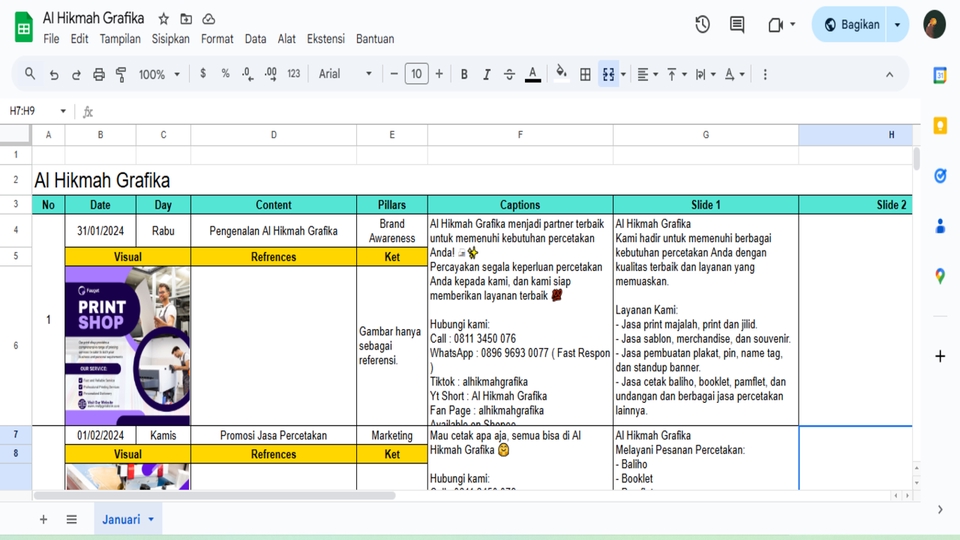Viewport: 960px width, 540px height.
Task: Decrease decimal places
Action: [x=247, y=74]
